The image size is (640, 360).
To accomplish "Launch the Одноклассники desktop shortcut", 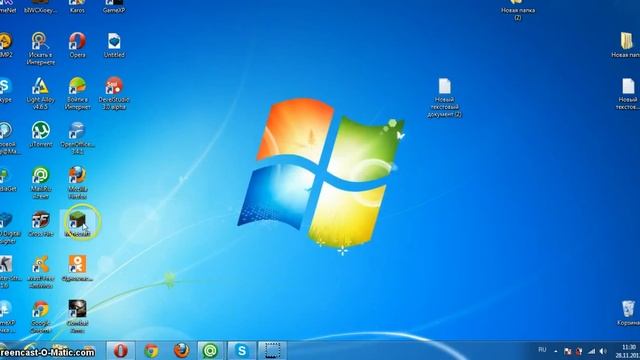I will point(77,269).
